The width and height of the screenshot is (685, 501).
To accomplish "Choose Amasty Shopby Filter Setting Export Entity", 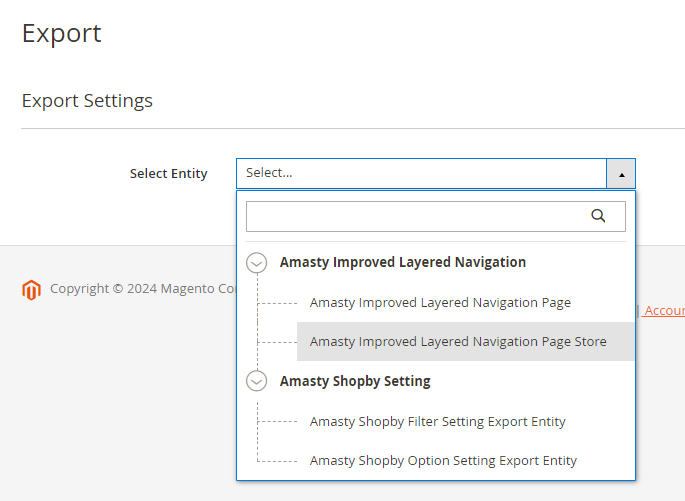I will point(438,422).
